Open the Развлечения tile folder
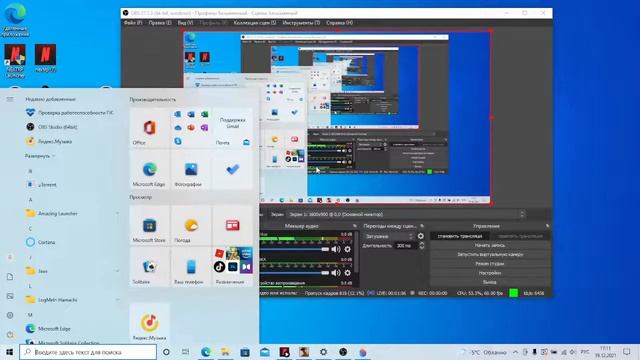This screenshot has height=360, width=640. [x=233, y=267]
